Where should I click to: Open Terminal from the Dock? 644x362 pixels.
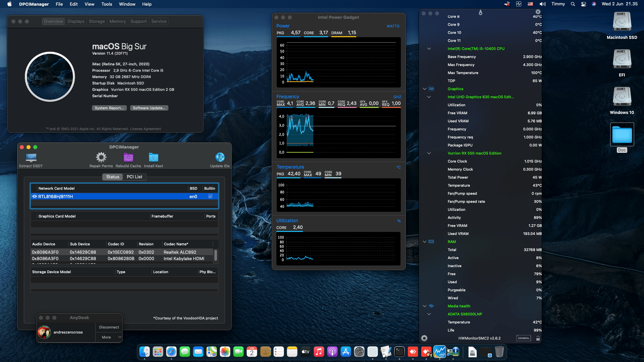coord(399,352)
